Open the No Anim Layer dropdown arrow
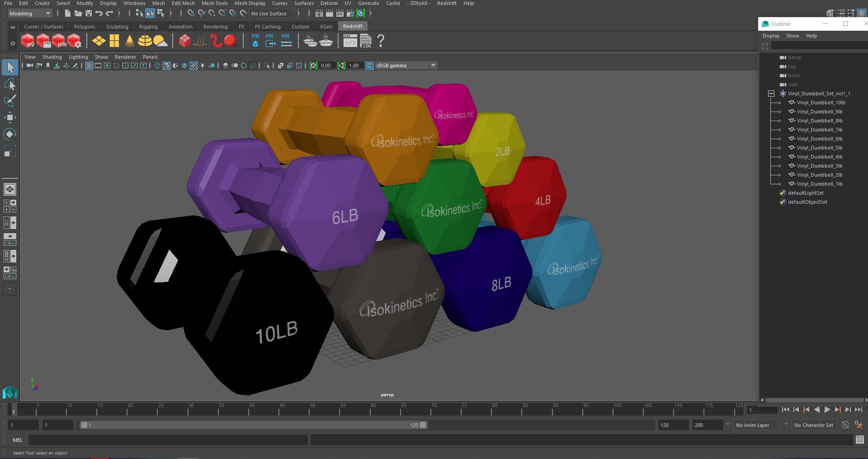 [728, 425]
